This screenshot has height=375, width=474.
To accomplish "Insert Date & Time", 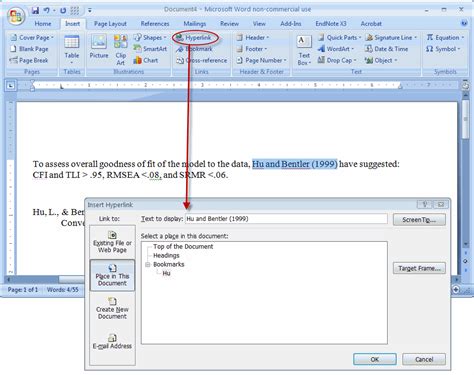I will 386,49.
